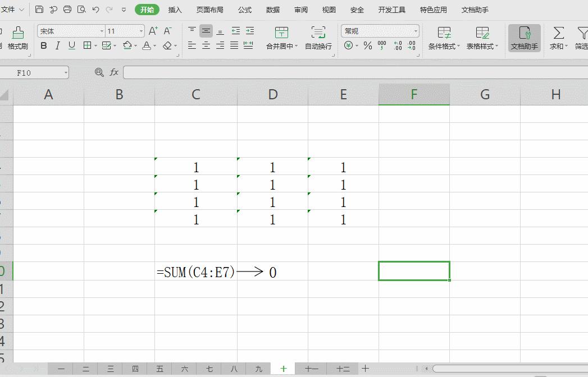Expand the File (文件) menu arrow
This screenshot has height=377, width=588.
[x=22, y=10]
